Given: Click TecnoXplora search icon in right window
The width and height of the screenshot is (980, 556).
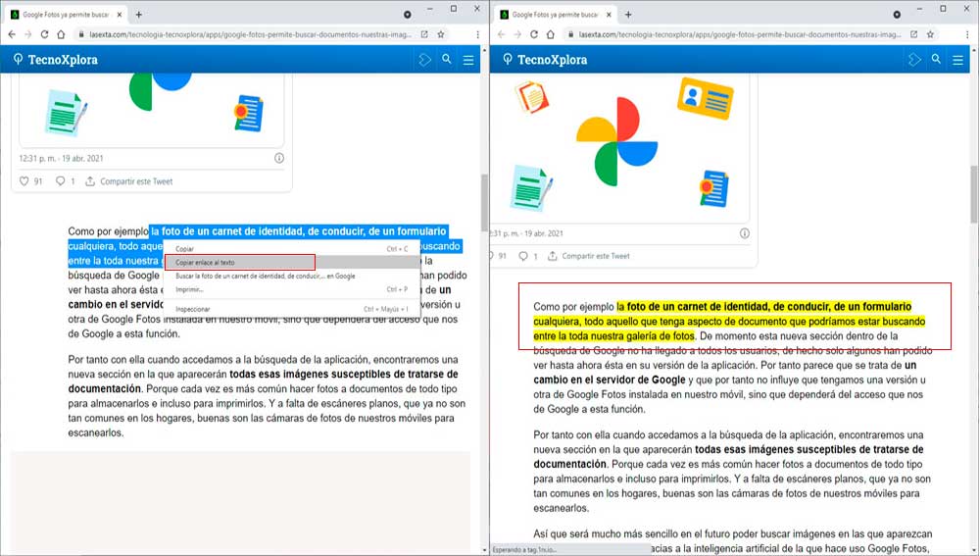Looking at the screenshot, I should point(936,60).
